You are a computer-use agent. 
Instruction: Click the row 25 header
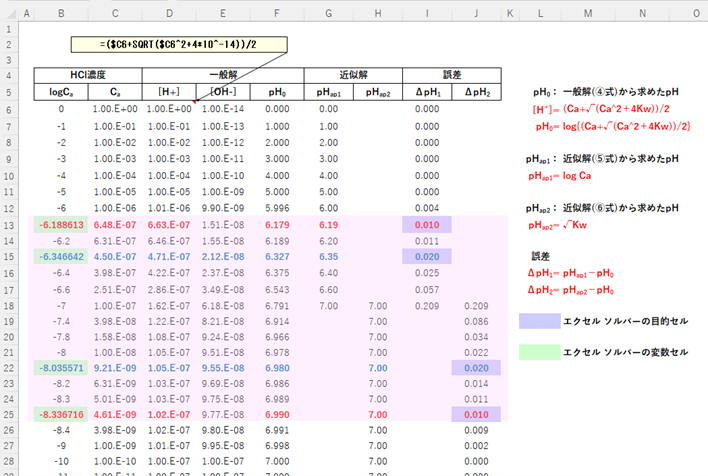tap(7, 414)
